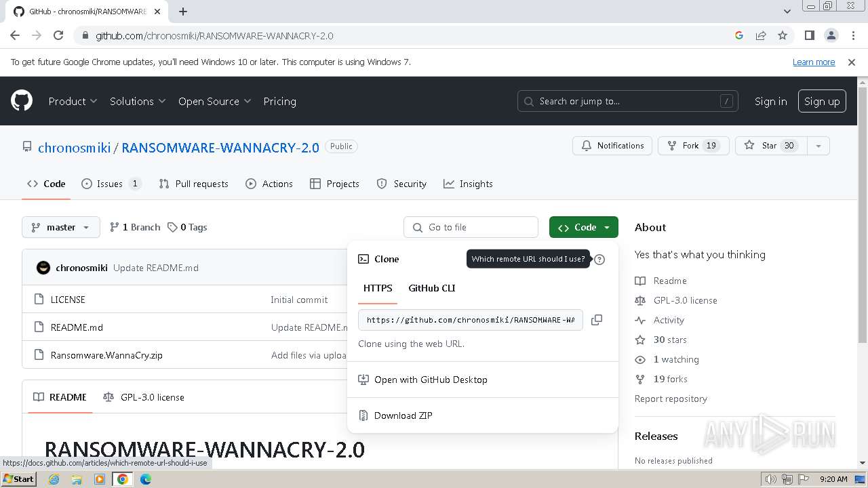
Task: Open the RANSOMWARE-WANNACRY-2.0 repository title link
Action: [220, 147]
